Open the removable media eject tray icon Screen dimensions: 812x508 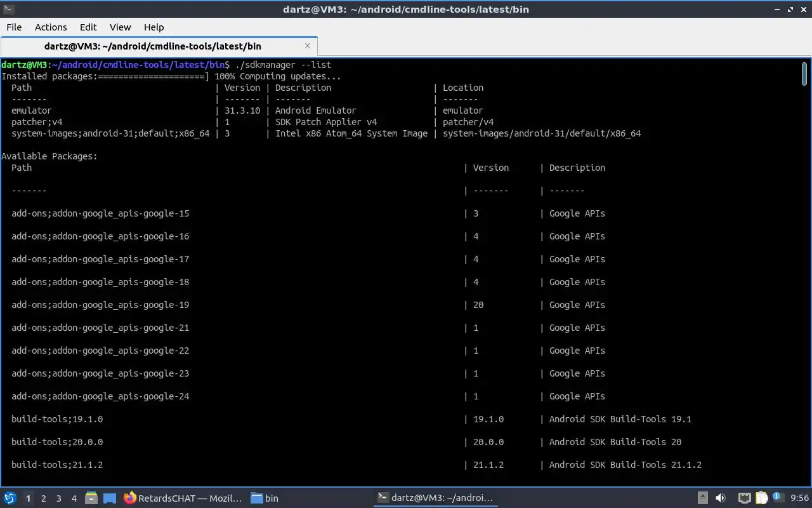pyautogui.click(x=703, y=498)
